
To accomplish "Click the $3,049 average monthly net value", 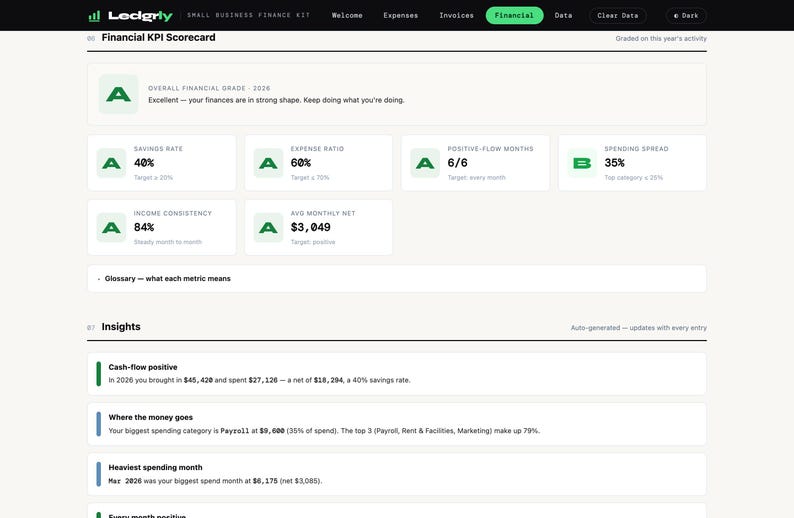I will click(x=310, y=227).
